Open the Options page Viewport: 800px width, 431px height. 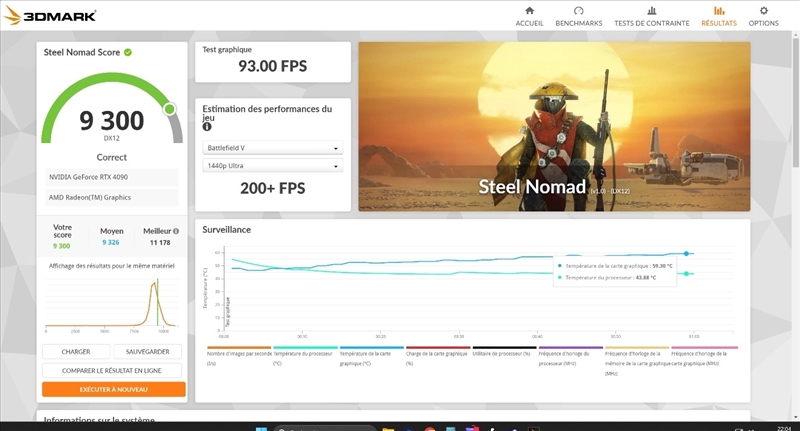[x=763, y=16]
